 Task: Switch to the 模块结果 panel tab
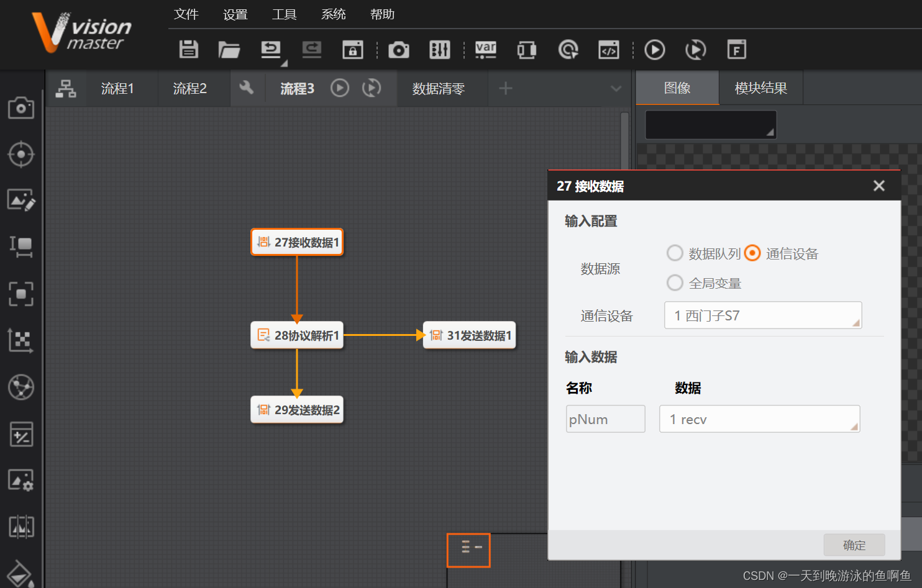coord(760,88)
